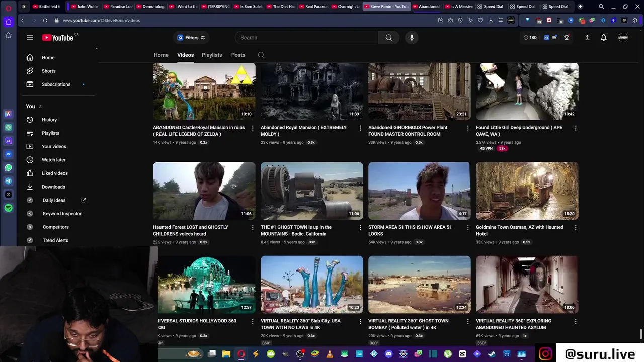Open Slab City VR 360 video thumbnail
The image size is (644, 362).
pos(312,285)
